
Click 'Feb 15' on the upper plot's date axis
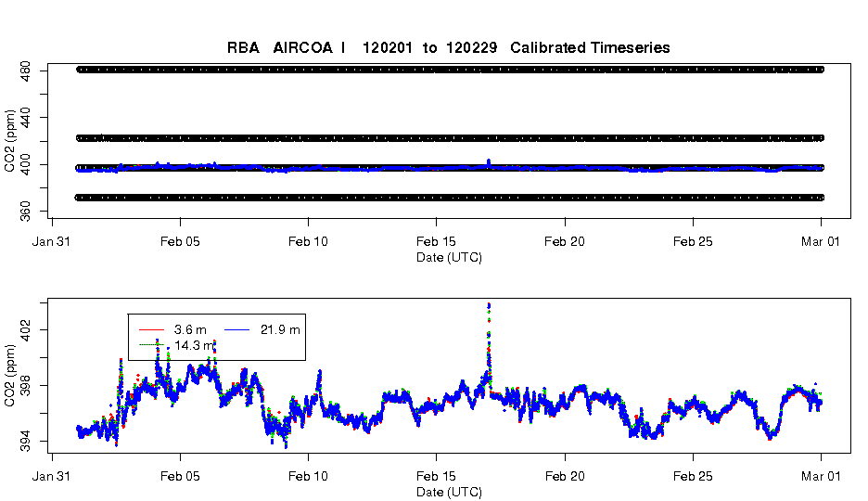[x=436, y=242]
